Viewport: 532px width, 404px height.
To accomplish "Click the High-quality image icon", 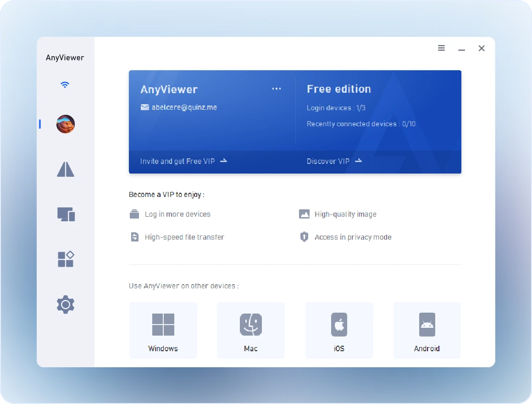I will (304, 214).
